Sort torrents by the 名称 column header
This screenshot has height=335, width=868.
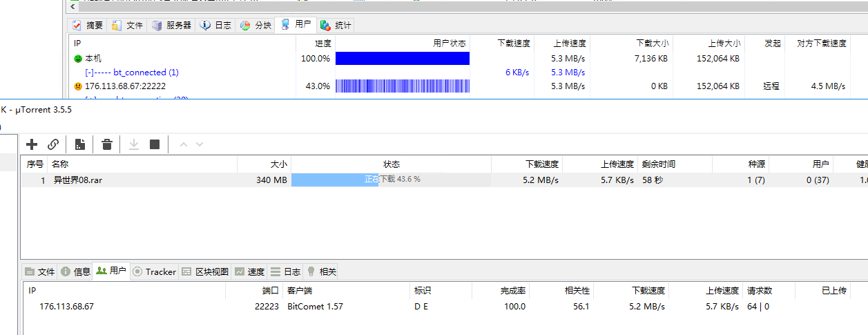pos(144,164)
